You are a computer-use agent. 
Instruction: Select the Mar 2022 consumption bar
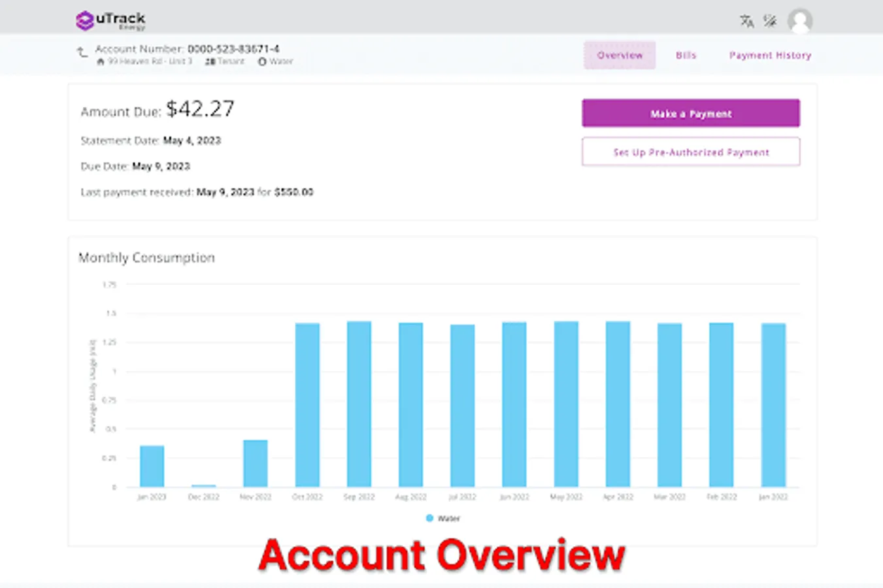click(x=669, y=405)
